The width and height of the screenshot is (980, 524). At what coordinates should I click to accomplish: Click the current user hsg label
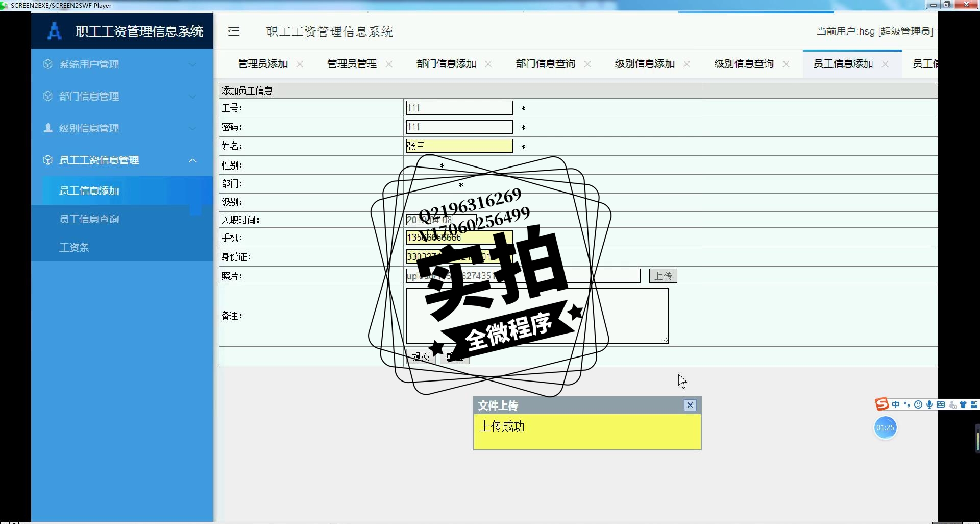pyautogui.click(x=874, y=31)
